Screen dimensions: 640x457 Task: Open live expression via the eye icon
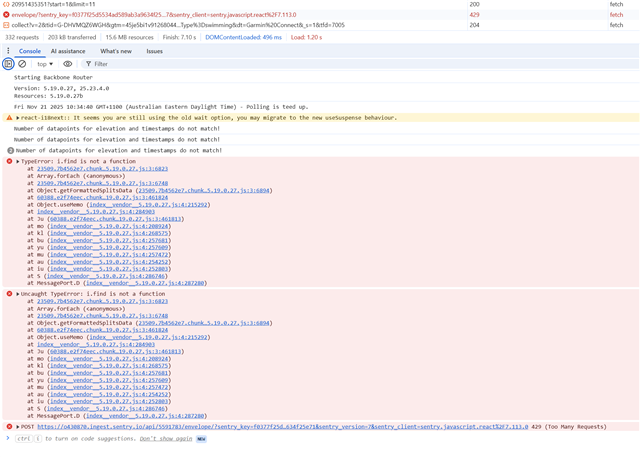(68, 64)
